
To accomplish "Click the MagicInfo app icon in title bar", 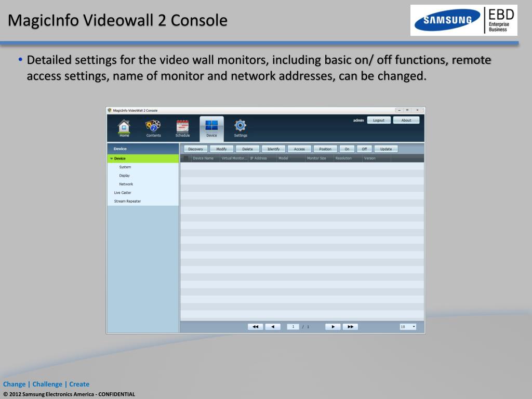I will click(x=110, y=110).
